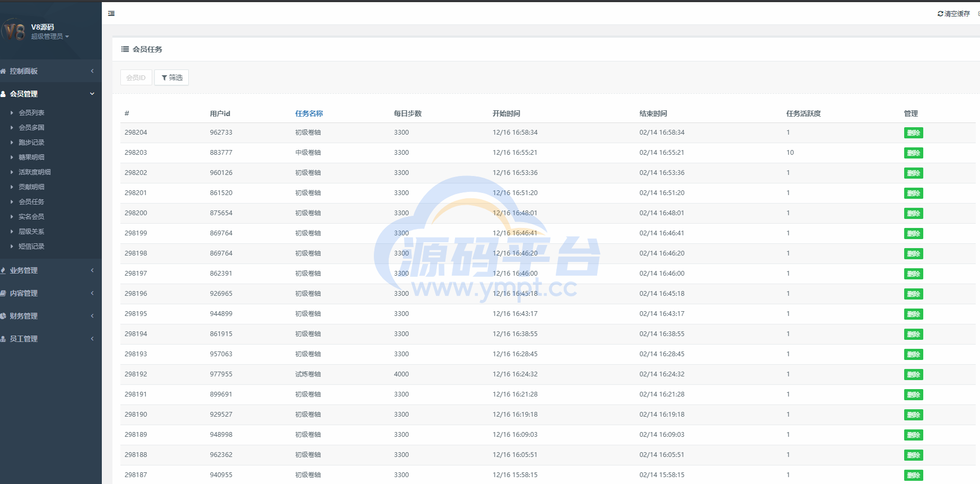
Task: Open 活跃度明细 submenu item
Action: click(x=34, y=172)
